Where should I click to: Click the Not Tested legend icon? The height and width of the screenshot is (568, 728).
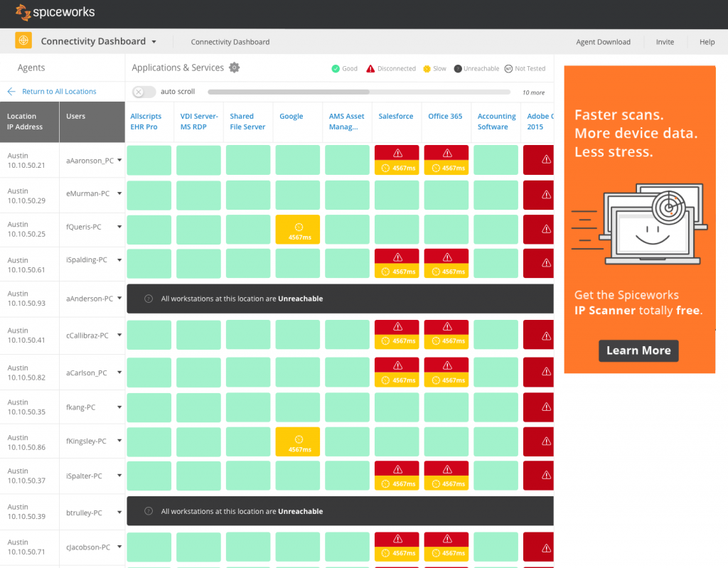point(507,68)
